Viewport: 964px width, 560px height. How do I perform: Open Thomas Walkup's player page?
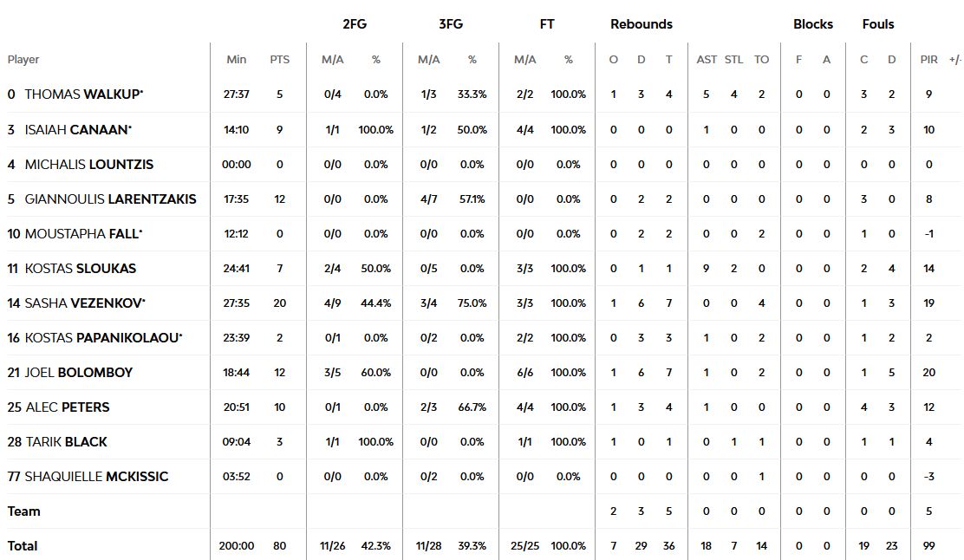tap(78, 94)
